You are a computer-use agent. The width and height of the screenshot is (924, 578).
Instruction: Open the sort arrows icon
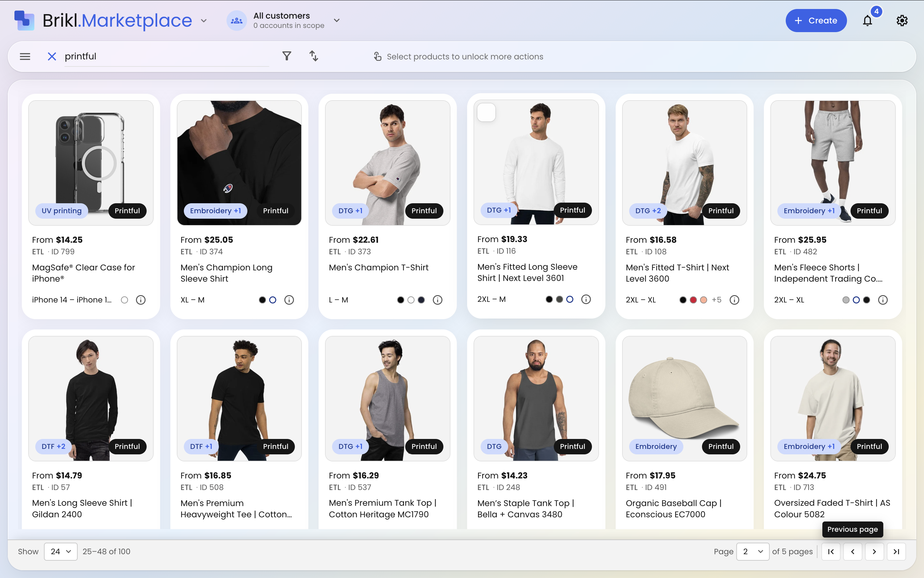(x=313, y=56)
